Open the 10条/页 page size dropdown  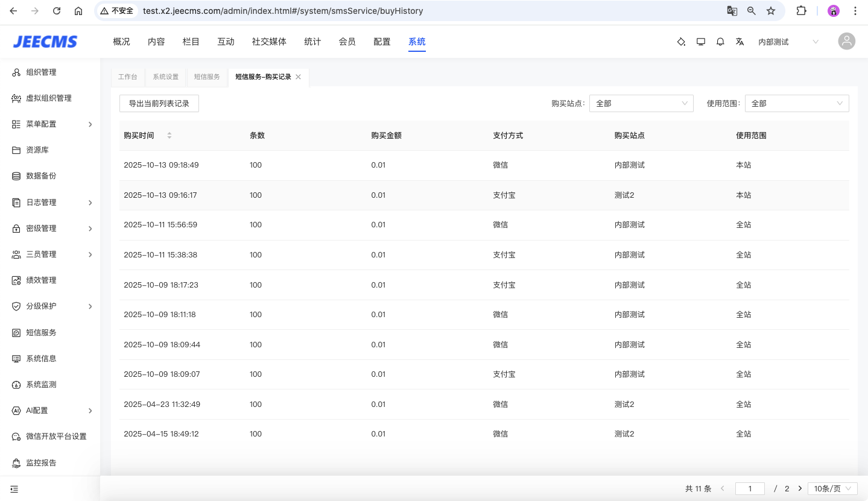(832, 489)
